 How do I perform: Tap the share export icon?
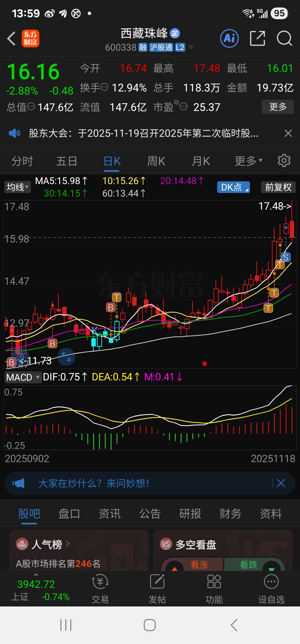pyautogui.click(x=257, y=38)
